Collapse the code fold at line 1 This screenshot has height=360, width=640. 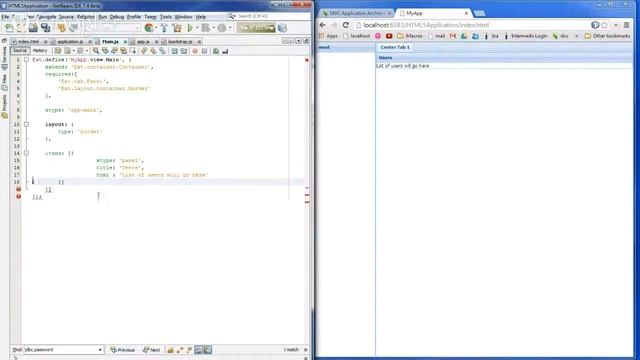(26, 60)
